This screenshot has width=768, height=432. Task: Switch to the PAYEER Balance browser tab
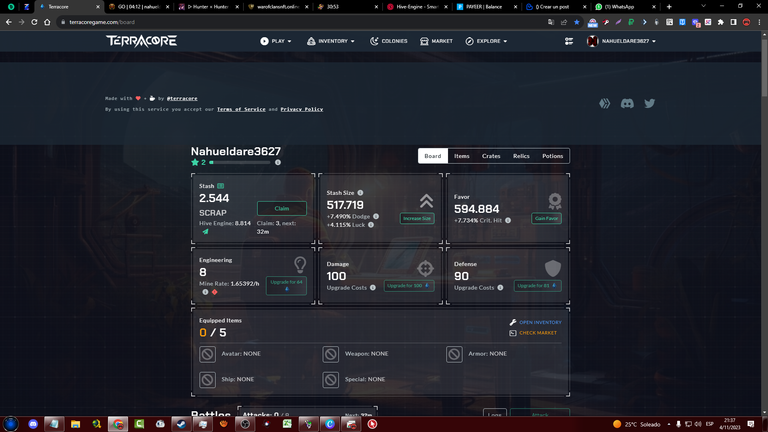(485, 7)
